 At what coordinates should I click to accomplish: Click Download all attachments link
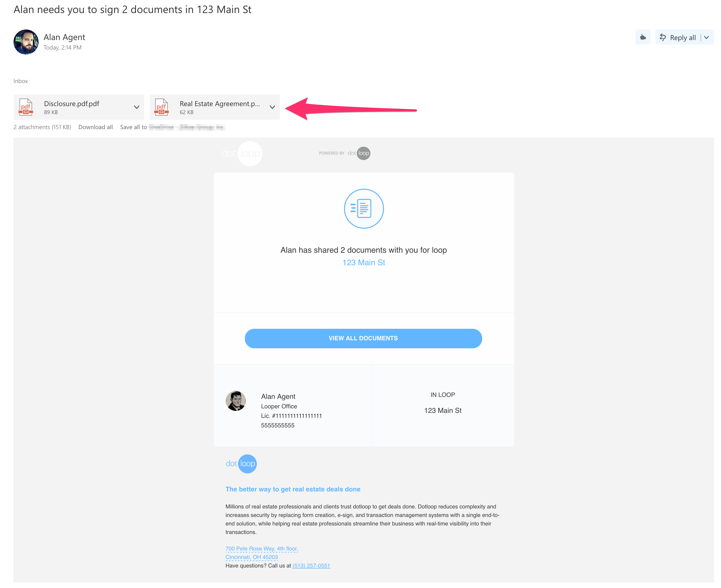coord(96,127)
